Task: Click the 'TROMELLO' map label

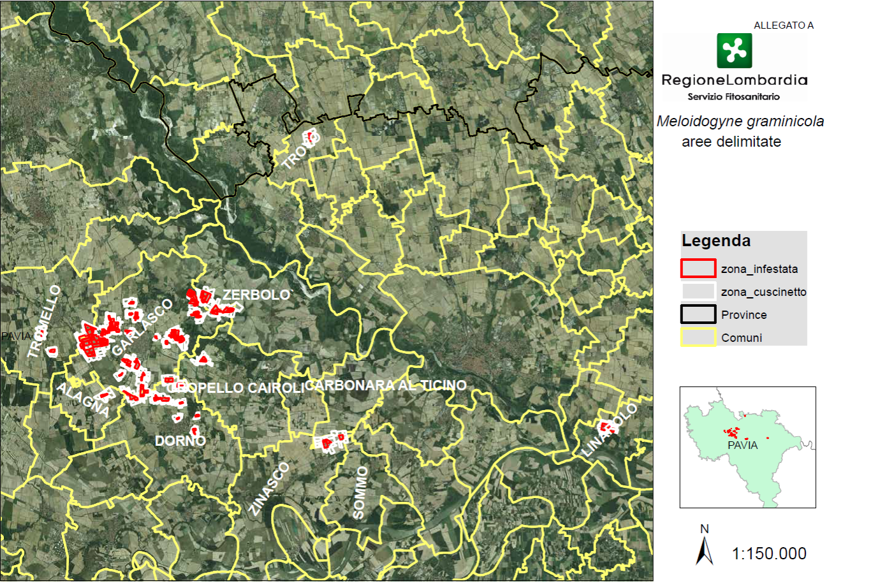Action: point(45,321)
